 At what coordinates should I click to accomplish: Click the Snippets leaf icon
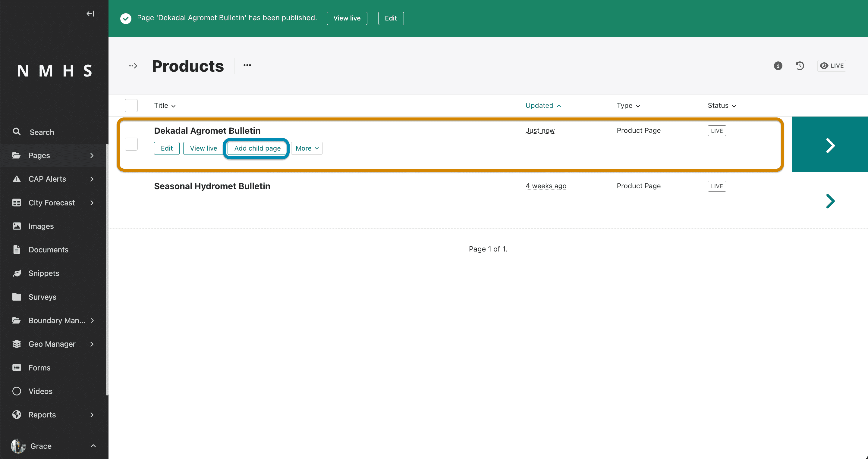17,273
